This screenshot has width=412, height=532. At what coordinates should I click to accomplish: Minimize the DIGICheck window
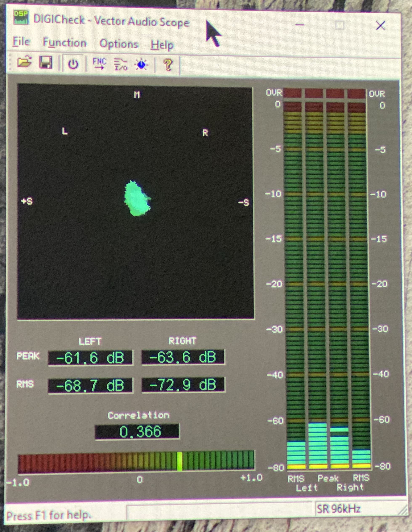point(300,25)
